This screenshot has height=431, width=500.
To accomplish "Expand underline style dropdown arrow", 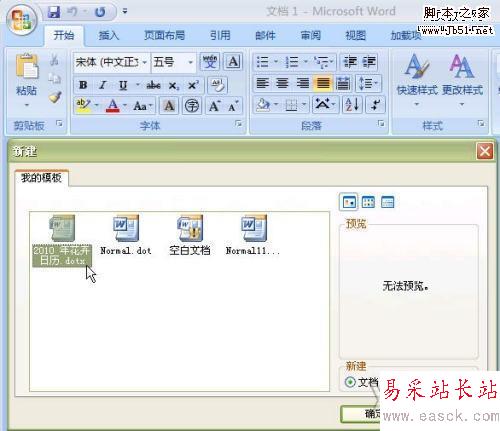I will [137, 85].
